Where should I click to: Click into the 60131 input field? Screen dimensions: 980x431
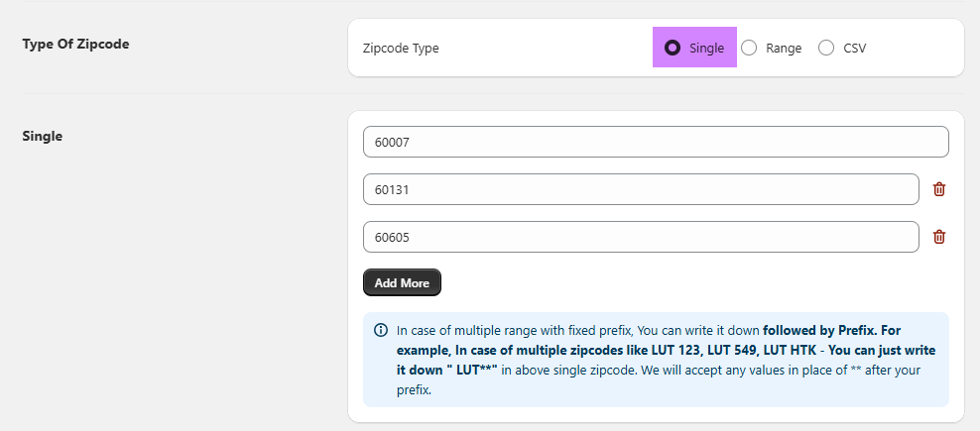[640, 189]
